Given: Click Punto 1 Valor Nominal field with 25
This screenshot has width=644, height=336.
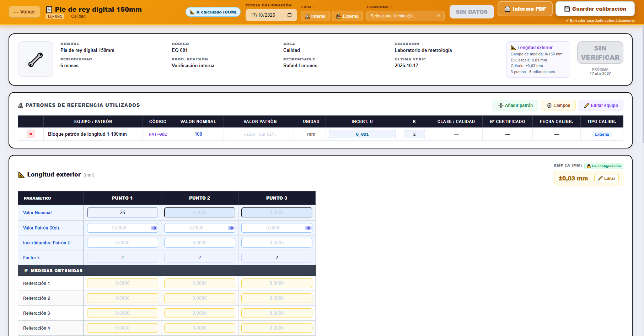Looking at the screenshot, I should pos(123,212).
